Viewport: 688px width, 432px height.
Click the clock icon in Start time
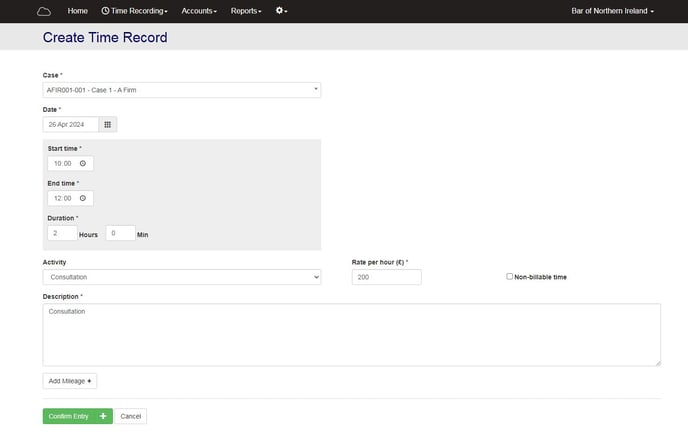point(83,163)
